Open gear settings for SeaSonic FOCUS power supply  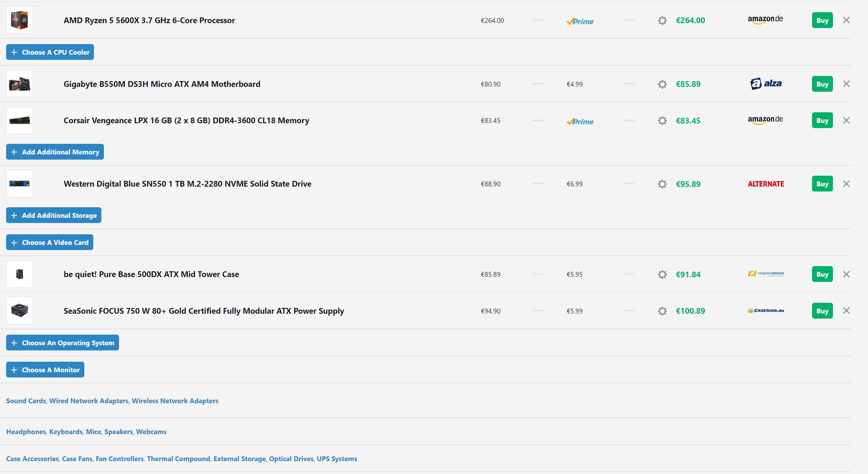[662, 311]
